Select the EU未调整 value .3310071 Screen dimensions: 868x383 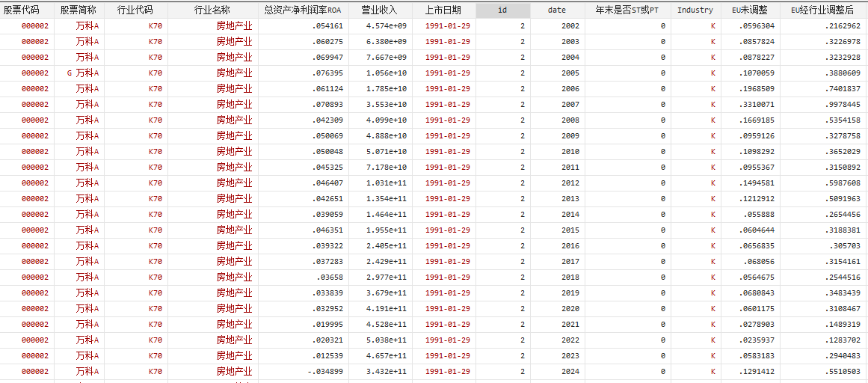click(x=756, y=105)
